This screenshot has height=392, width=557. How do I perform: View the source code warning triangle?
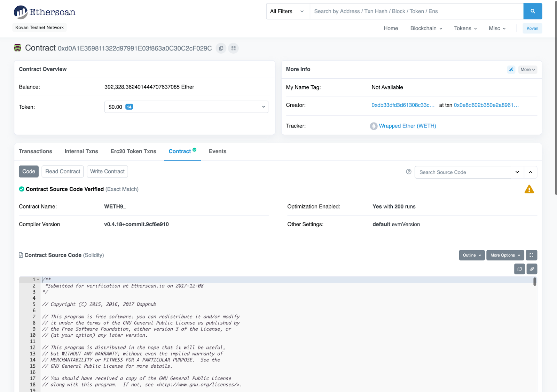(x=529, y=189)
